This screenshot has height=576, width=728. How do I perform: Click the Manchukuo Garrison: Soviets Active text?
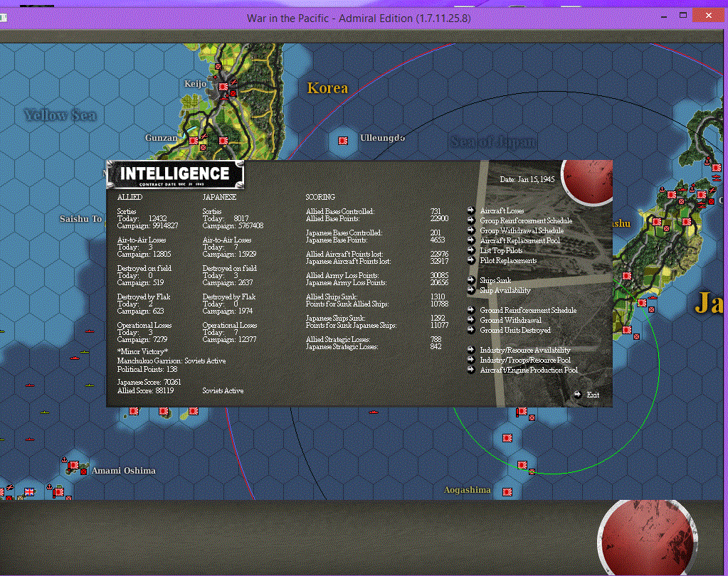point(172,361)
